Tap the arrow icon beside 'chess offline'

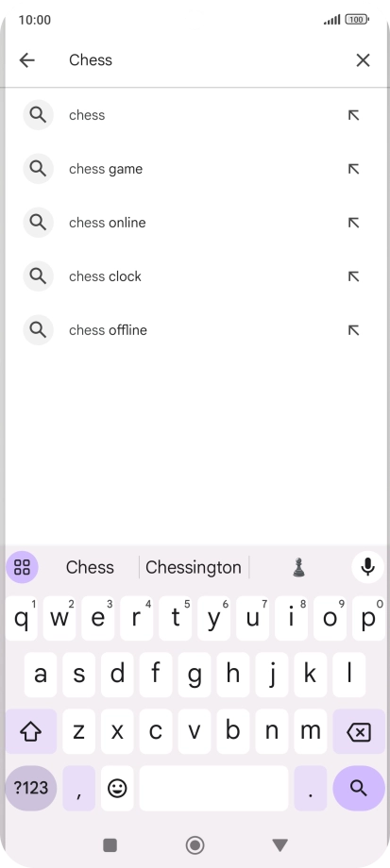(x=353, y=330)
